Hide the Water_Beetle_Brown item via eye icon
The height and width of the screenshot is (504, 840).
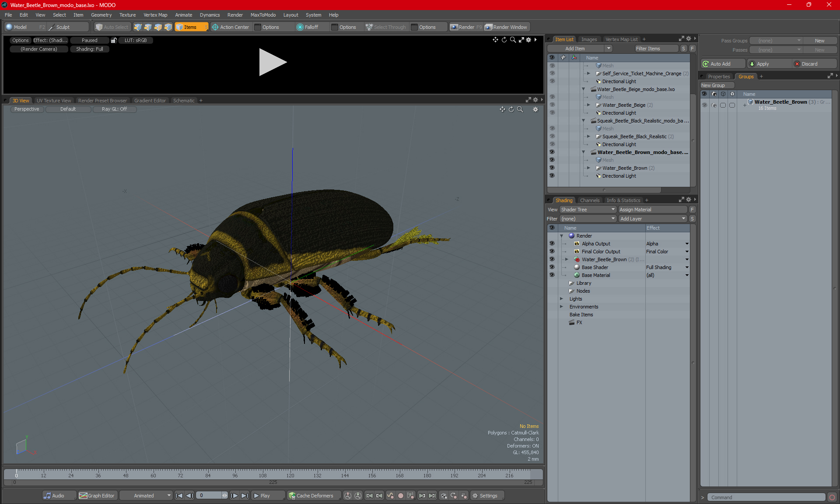click(552, 168)
